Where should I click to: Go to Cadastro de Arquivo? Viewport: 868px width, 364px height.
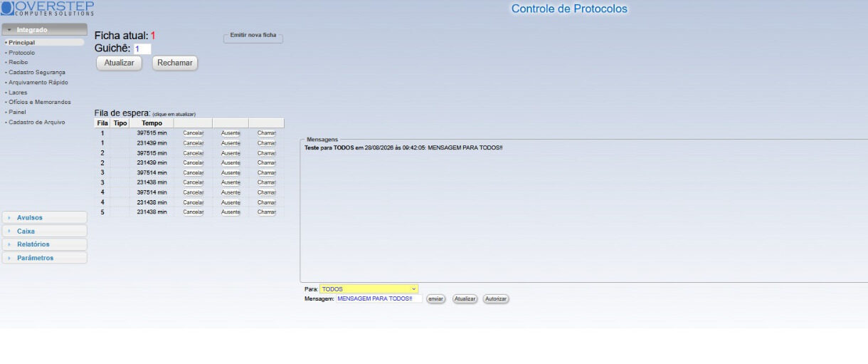coord(36,123)
